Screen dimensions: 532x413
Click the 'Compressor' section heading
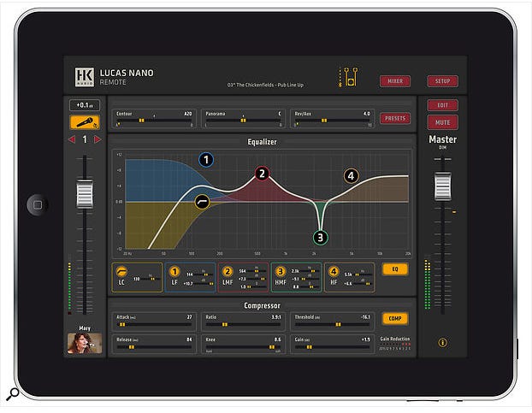click(262, 305)
